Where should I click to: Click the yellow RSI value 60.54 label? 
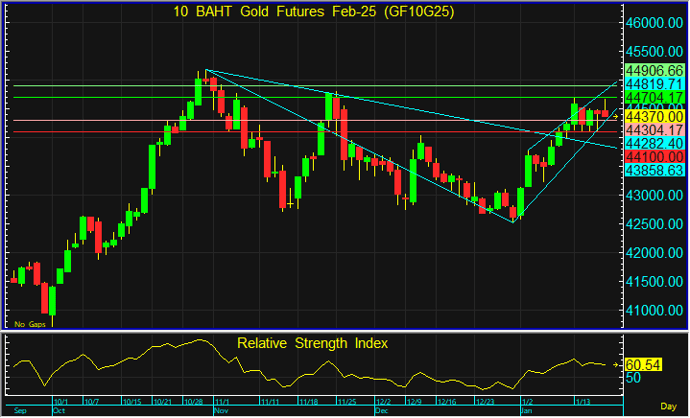point(643,365)
